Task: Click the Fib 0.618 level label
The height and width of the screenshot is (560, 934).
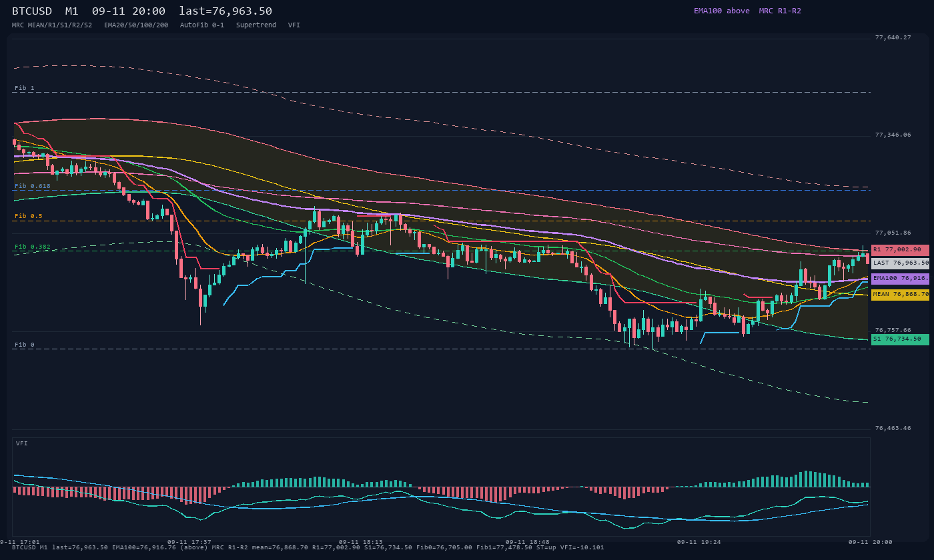Action: (x=33, y=185)
